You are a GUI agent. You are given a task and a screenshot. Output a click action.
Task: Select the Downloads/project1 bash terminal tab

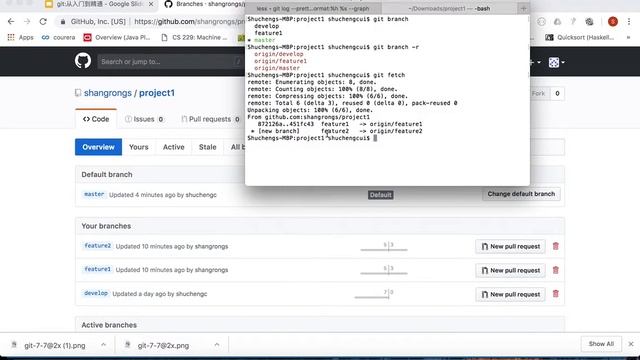tap(449, 8)
